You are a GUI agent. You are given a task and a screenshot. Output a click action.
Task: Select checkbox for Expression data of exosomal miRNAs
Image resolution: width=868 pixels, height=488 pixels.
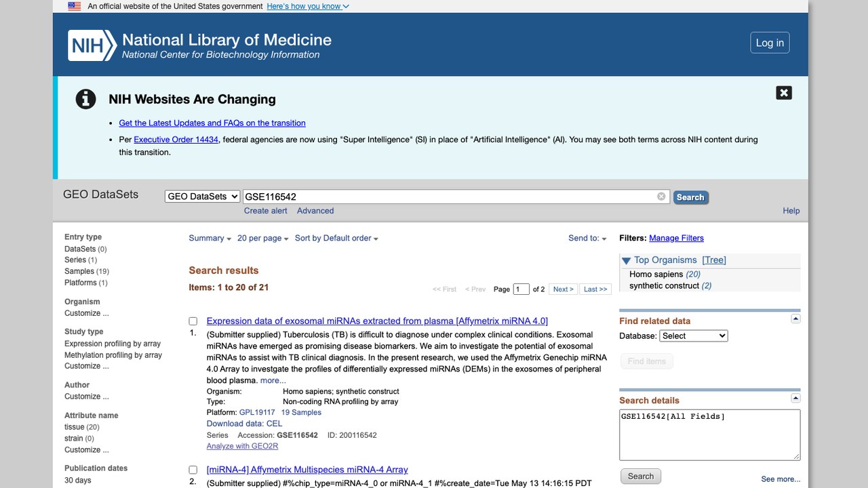tap(193, 321)
